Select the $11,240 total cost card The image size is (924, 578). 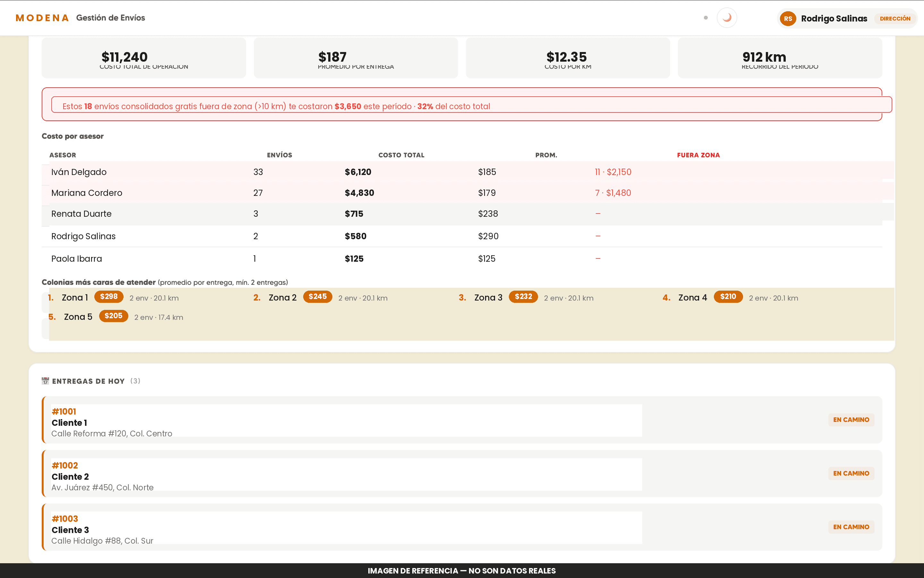tap(143, 58)
